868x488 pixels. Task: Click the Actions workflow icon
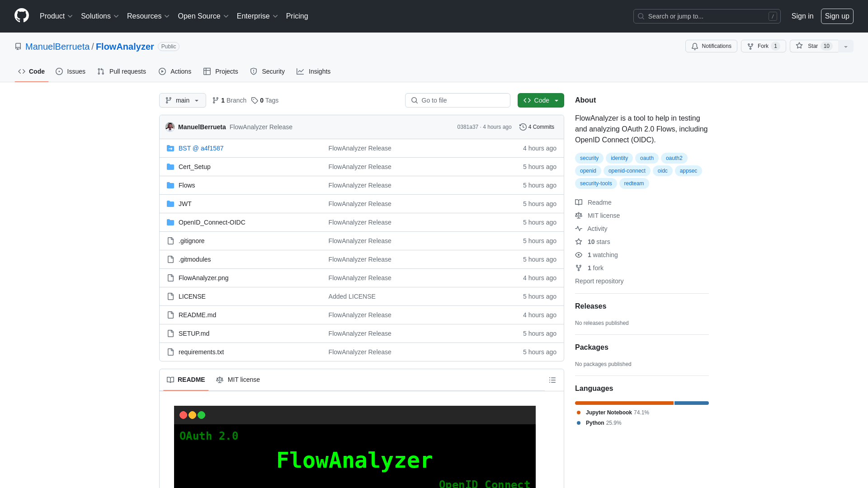tap(162, 71)
